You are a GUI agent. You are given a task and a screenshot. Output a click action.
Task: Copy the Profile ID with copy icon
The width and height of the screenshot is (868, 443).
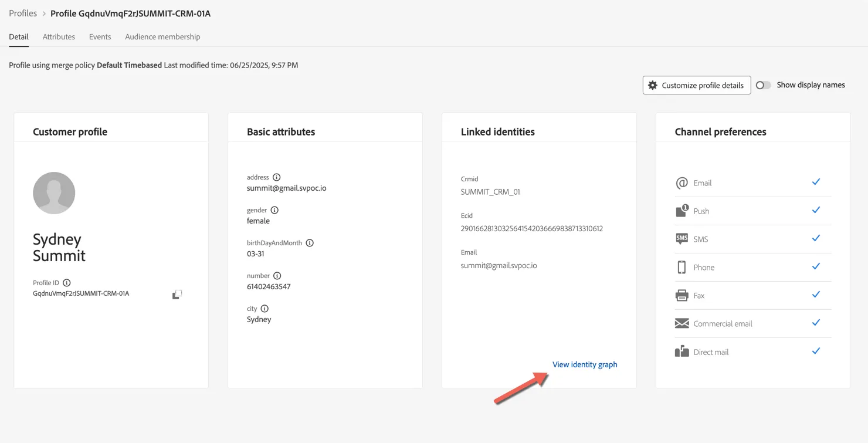pyautogui.click(x=177, y=294)
